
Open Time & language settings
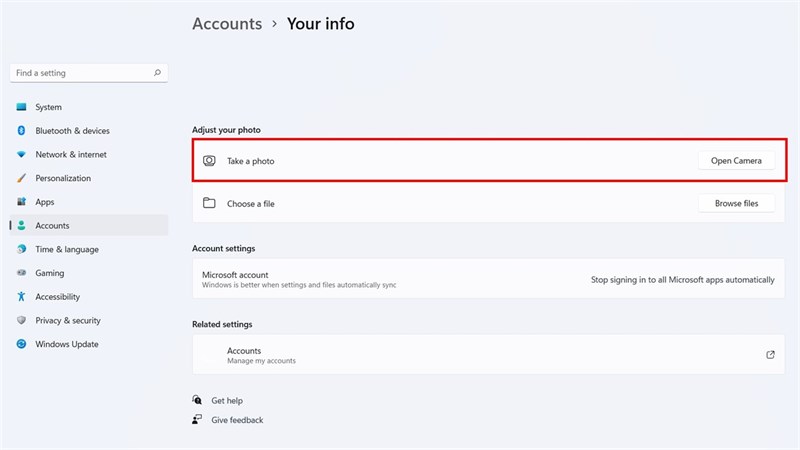[x=89, y=249]
